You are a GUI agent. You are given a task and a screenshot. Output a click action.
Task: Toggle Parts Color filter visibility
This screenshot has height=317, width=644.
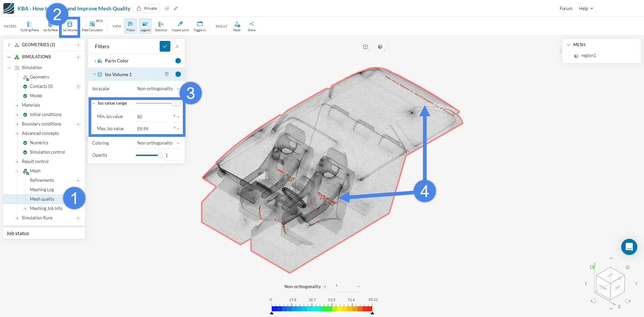click(x=177, y=61)
